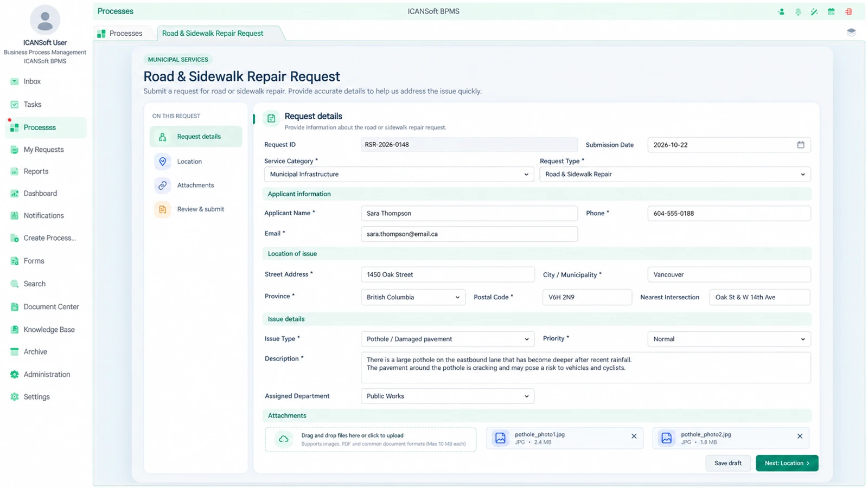Click the Email input field

tap(469, 234)
